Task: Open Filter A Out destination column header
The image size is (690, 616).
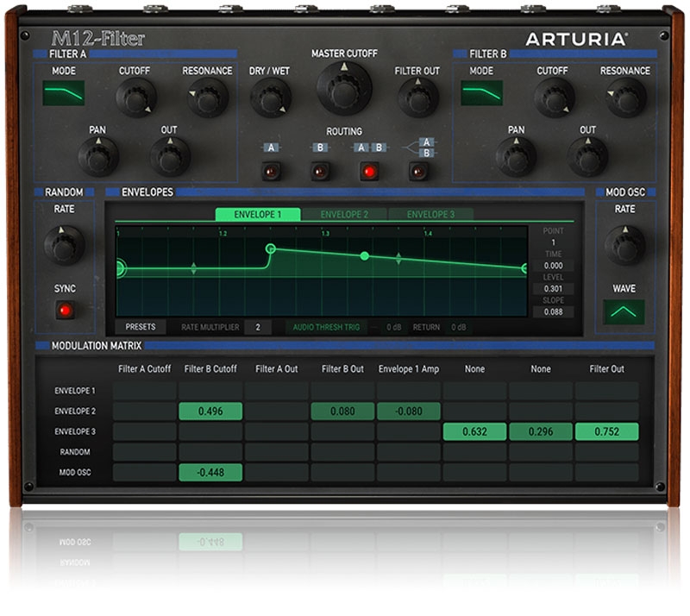Action: (276, 369)
